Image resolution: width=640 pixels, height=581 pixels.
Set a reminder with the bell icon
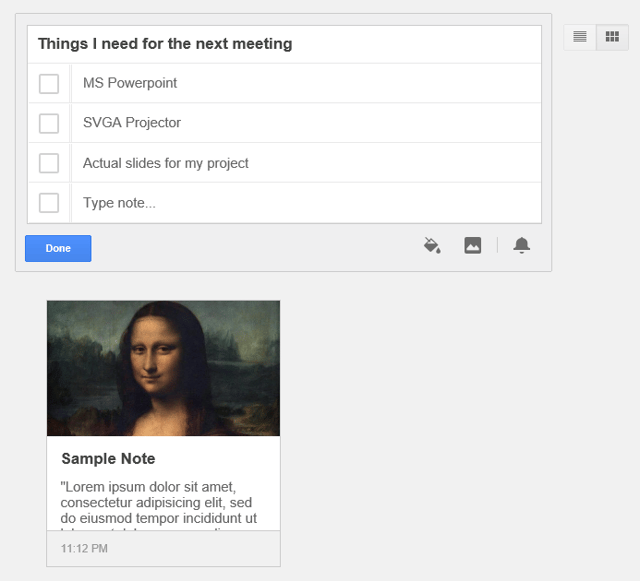522,245
